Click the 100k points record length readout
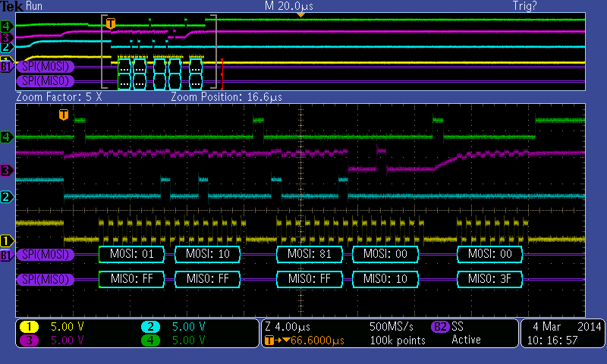The image size is (607, 364). pyautogui.click(x=398, y=340)
